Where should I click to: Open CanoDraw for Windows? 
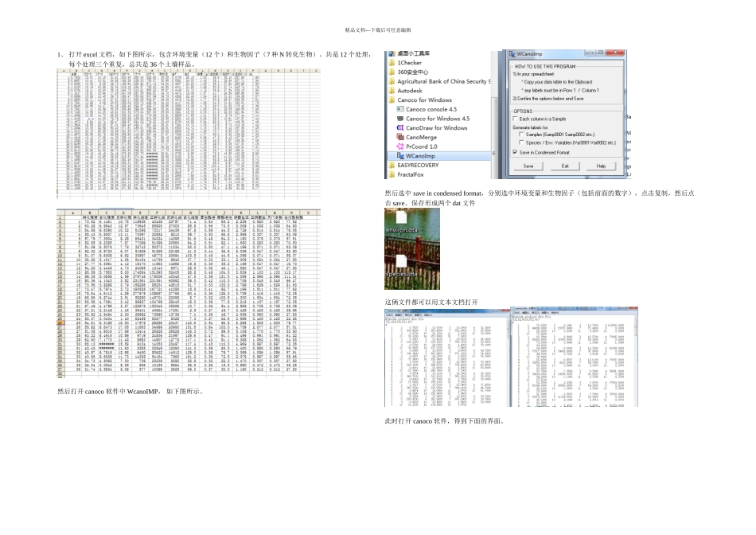[x=431, y=128]
